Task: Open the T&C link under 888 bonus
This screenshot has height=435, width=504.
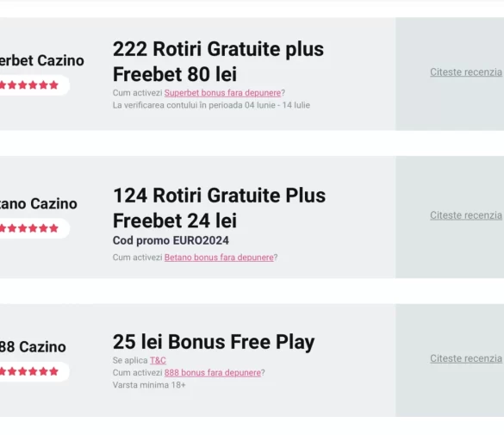Action: [158, 360]
